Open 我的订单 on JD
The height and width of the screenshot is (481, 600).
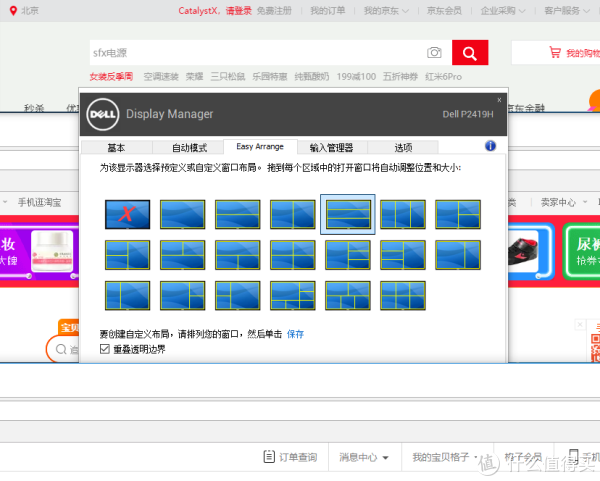328,11
